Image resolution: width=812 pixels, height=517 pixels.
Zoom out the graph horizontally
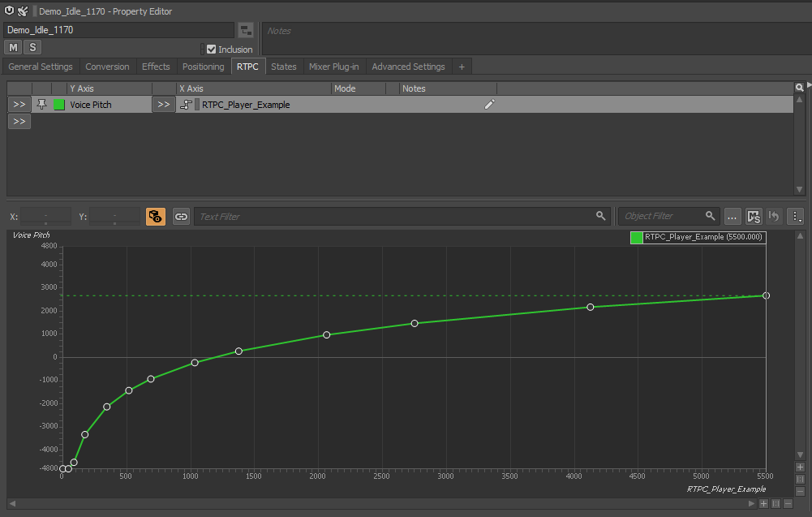click(x=787, y=503)
